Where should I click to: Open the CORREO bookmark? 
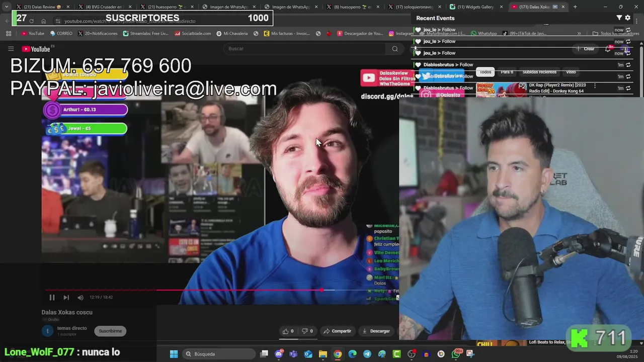[x=61, y=34]
